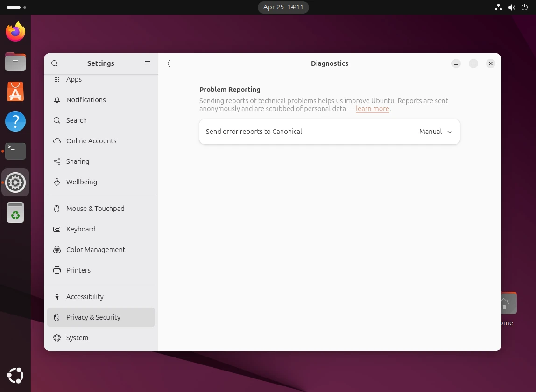Open Mouse & Touchpad settings
Image resolution: width=536 pixels, height=392 pixels.
point(95,209)
